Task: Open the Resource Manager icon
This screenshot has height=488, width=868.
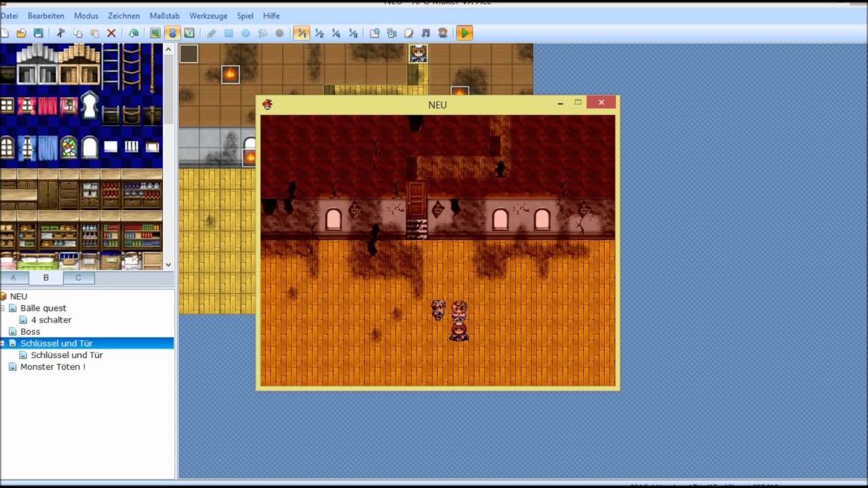Action: [391, 33]
